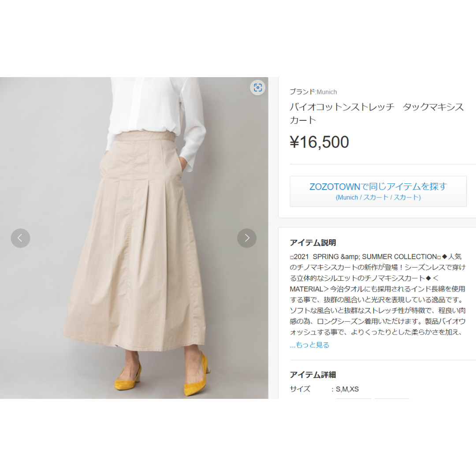Click the アイテム説明 heading
The height and width of the screenshot is (476, 476).
312,242
